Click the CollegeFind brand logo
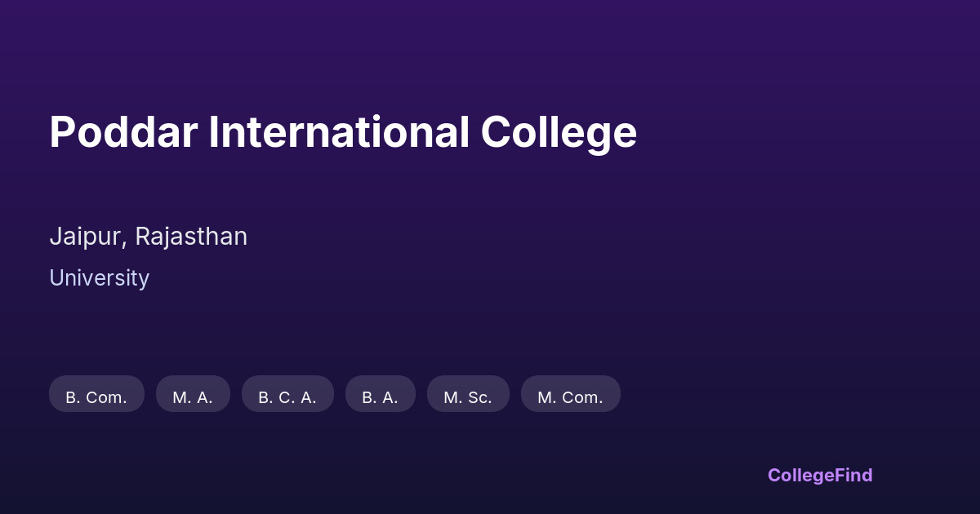The image size is (980, 514). [x=819, y=475]
